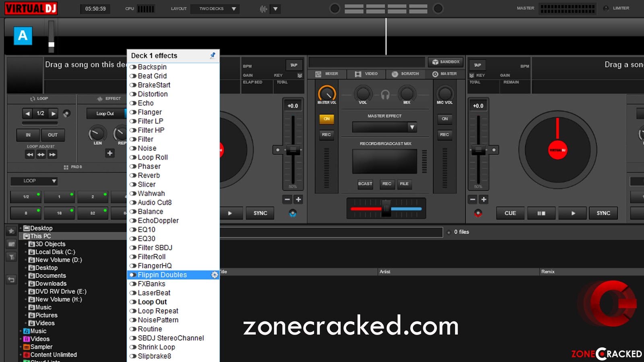The width and height of the screenshot is (644, 362).
Task: Click the Sandbox button icon
Action: 435,62
